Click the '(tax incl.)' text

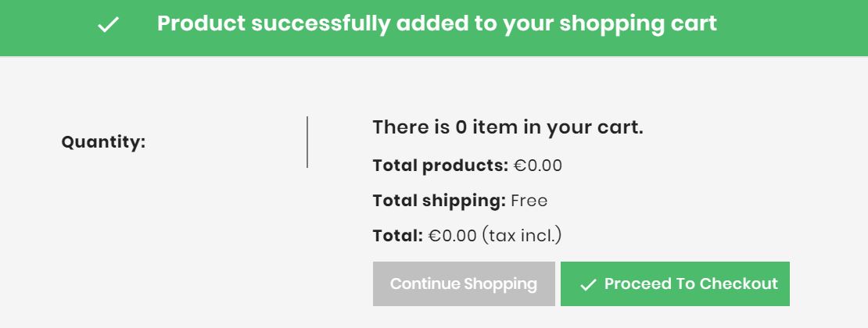[x=522, y=236]
